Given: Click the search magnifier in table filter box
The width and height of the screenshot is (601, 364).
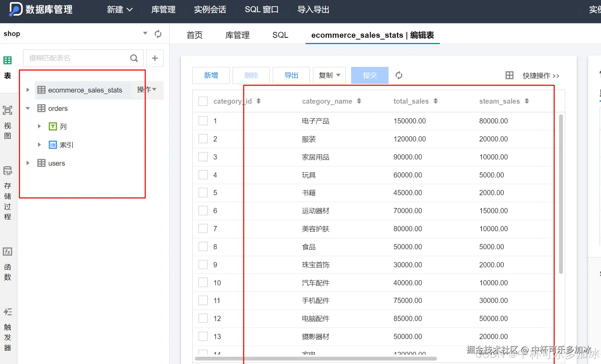Looking at the screenshot, I should [x=134, y=58].
